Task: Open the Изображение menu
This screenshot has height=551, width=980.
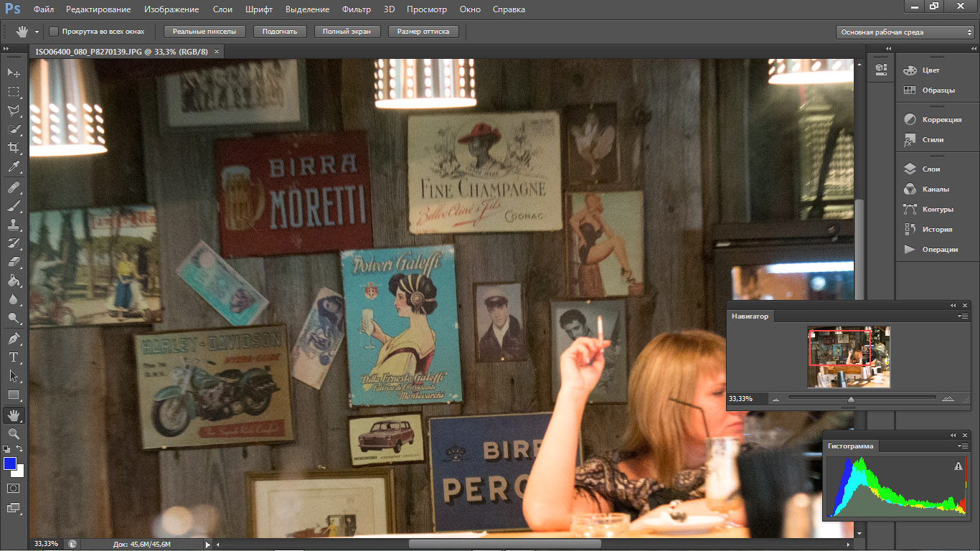Action: pyautogui.click(x=171, y=9)
